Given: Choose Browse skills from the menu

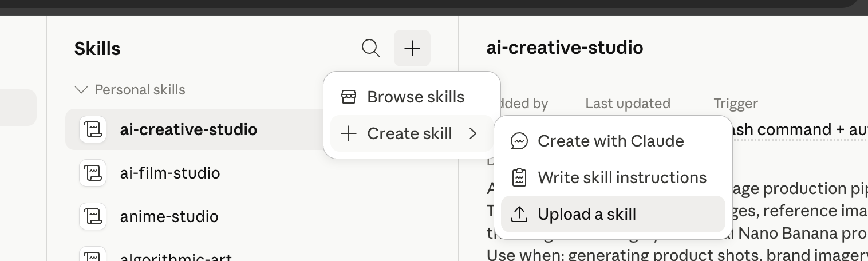Looking at the screenshot, I should [412, 97].
